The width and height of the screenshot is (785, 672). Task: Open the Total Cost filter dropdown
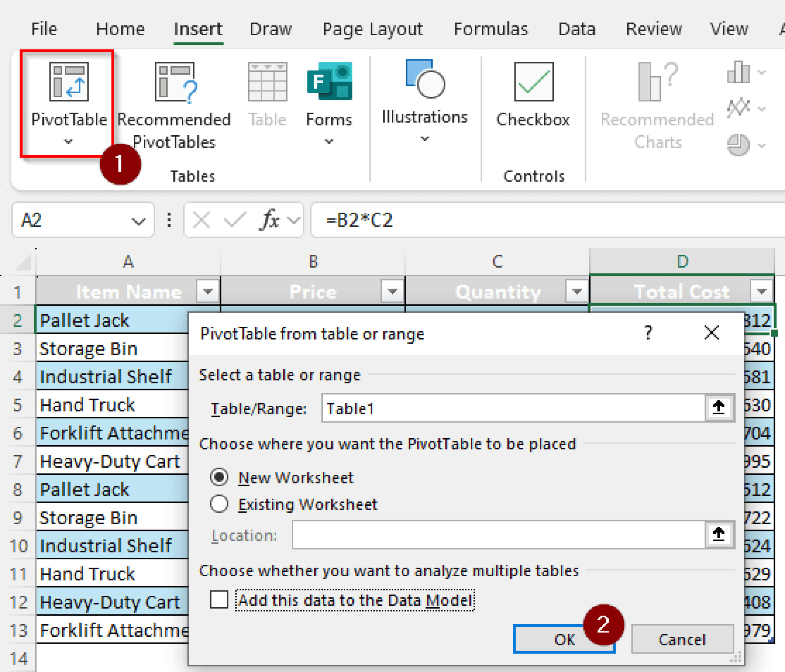click(762, 292)
